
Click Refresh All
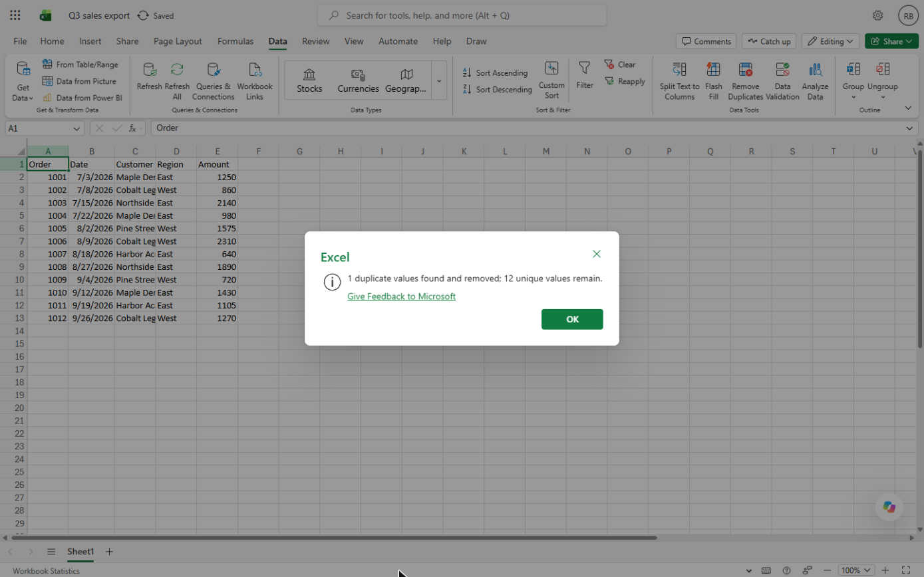(177, 81)
